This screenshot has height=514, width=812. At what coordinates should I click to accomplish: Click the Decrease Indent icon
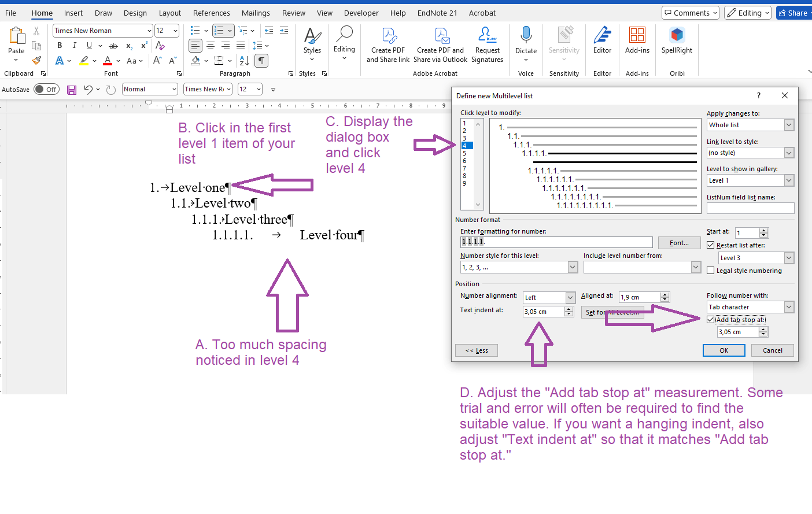click(269, 31)
